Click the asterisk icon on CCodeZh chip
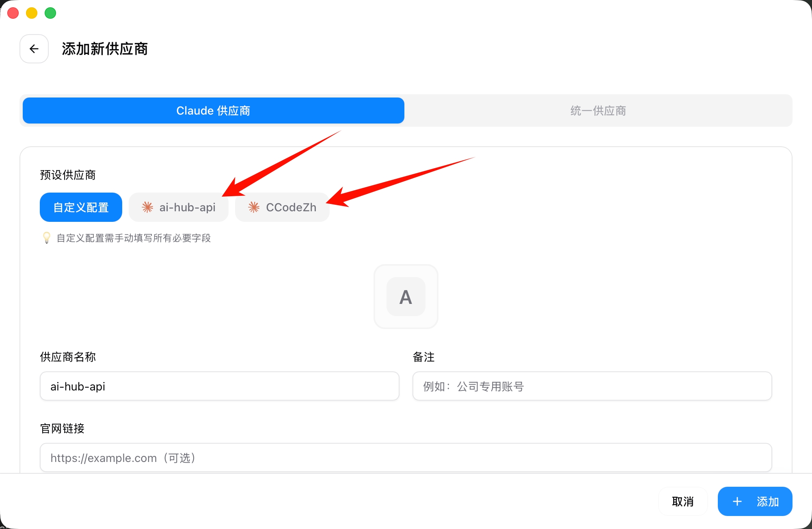Screen dimensions: 812x529 tap(253, 207)
